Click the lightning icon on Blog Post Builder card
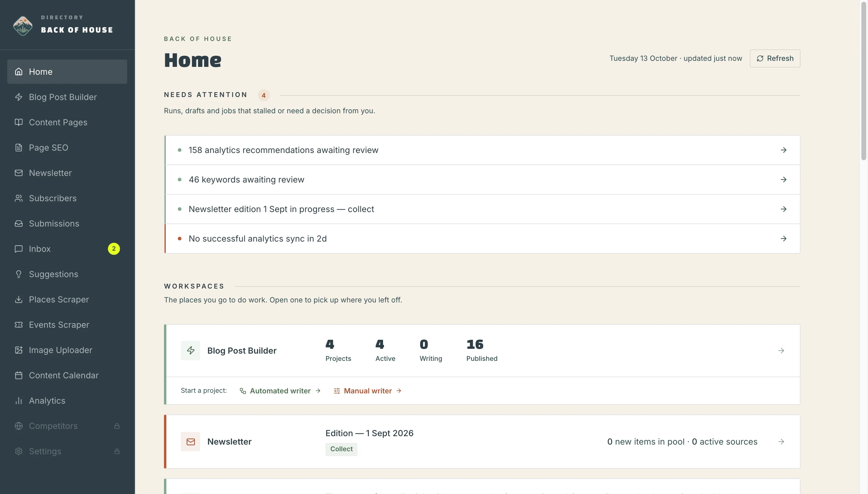The width and height of the screenshot is (868, 494). [x=190, y=351]
